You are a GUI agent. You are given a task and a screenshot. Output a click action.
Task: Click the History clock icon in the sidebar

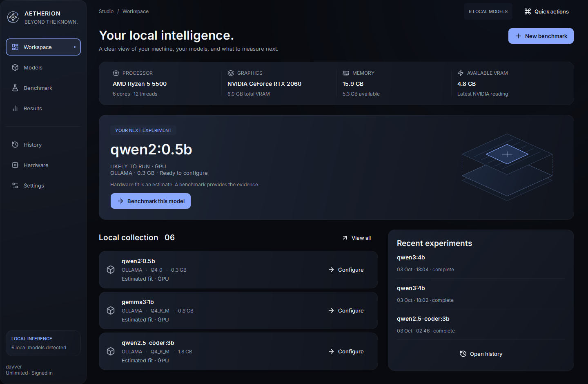pos(15,145)
